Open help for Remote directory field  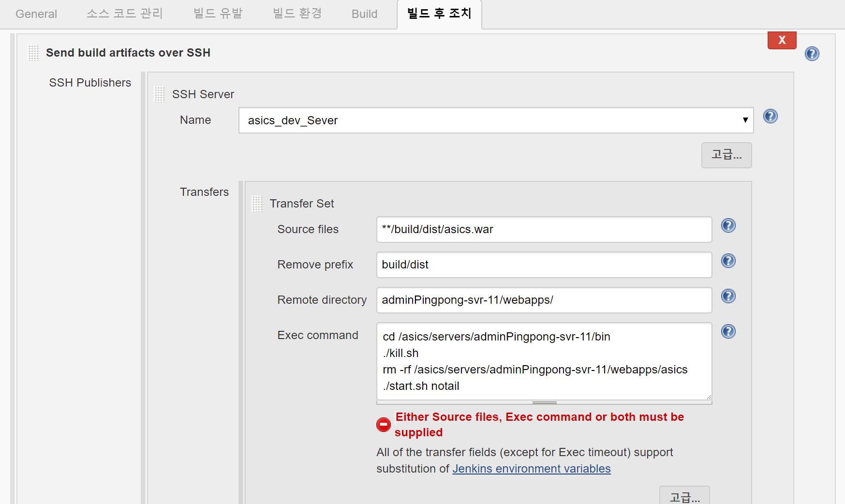click(728, 296)
